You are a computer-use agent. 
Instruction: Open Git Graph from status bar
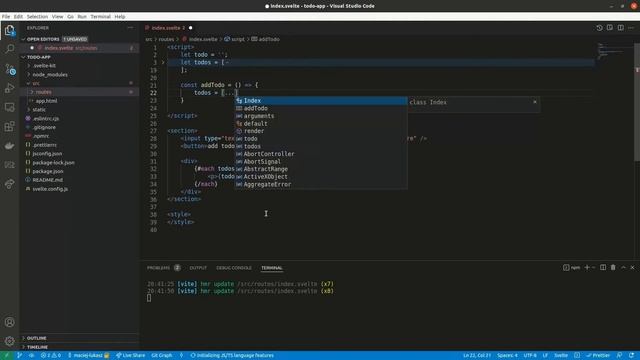tap(162, 355)
